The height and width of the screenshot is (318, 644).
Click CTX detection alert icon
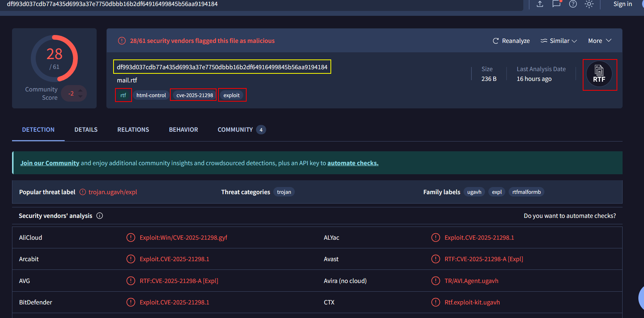pos(436,302)
